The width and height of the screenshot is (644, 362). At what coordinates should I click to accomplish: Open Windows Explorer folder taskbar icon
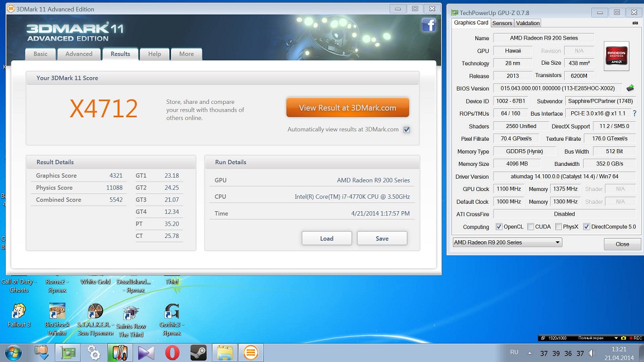225,353
